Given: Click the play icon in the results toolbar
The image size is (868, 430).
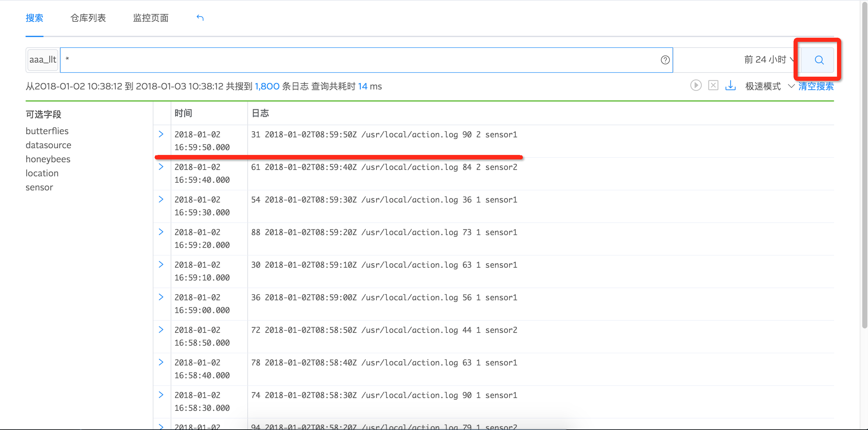Looking at the screenshot, I should pyautogui.click(x=695, y=86).
